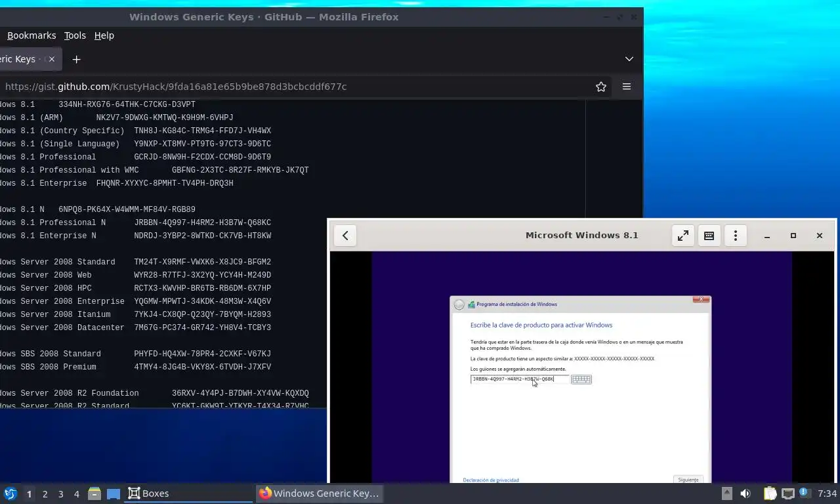Click the back circle in Windows setup dialog
The image size is (840, 504).
(x=459, y=304)
